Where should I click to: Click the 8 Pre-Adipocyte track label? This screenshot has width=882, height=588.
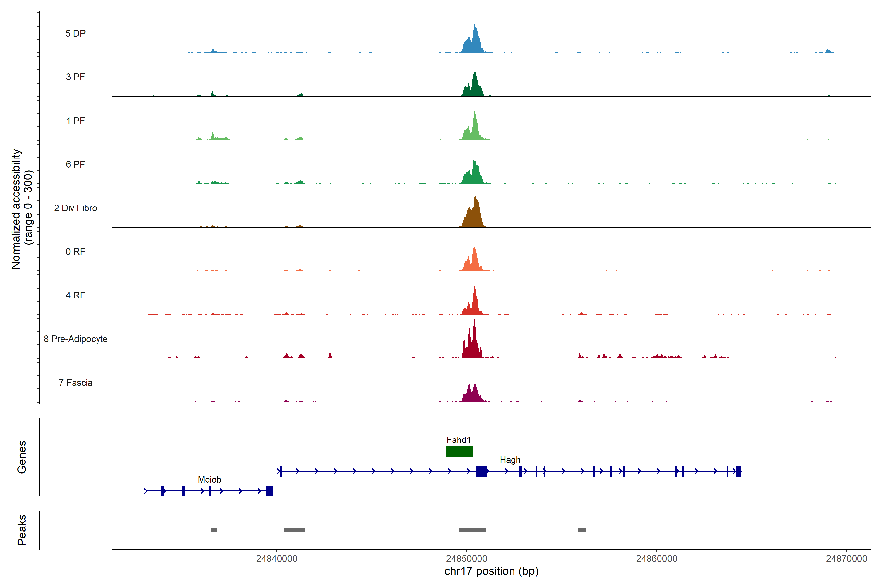75,339
